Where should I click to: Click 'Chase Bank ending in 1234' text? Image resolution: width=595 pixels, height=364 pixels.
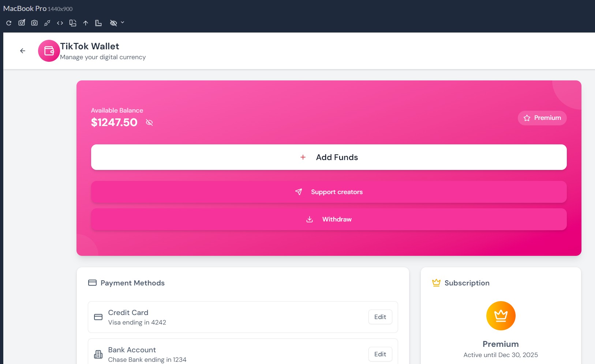(x=147, y=360)
